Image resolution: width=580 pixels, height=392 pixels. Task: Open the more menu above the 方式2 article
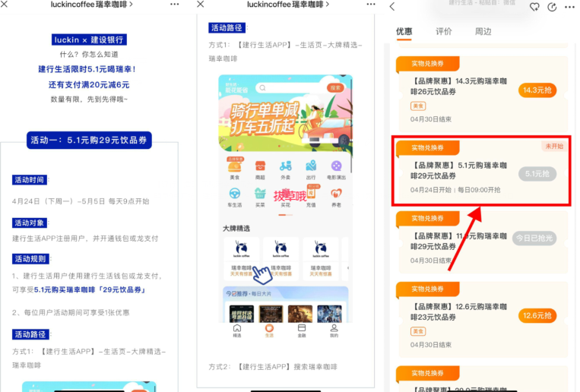[x=371, y=5]
